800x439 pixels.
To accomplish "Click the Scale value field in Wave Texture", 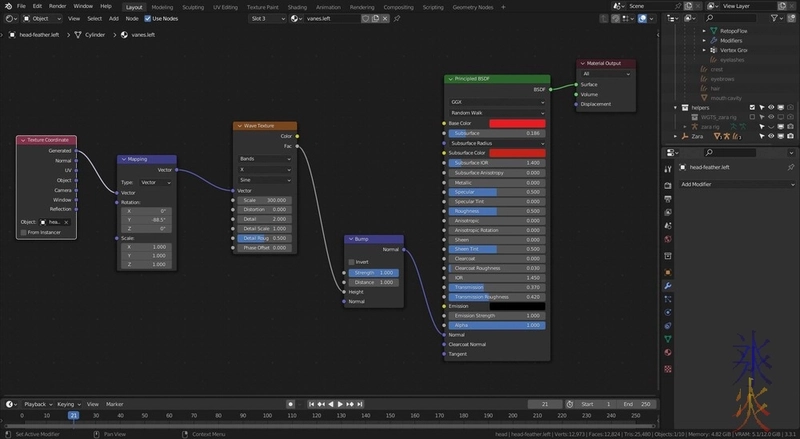I will coord(265,200).
